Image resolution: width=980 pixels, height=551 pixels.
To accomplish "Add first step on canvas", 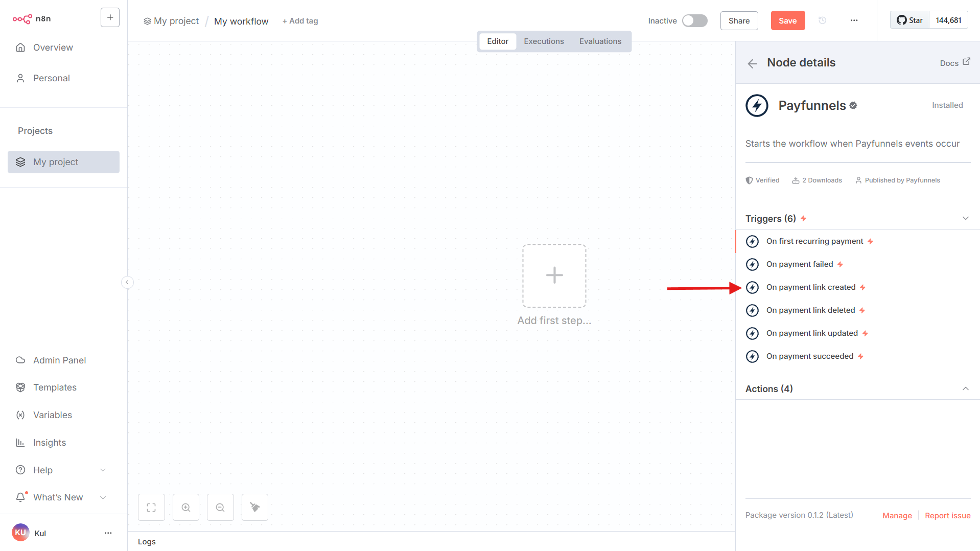I will click(554, 275).
